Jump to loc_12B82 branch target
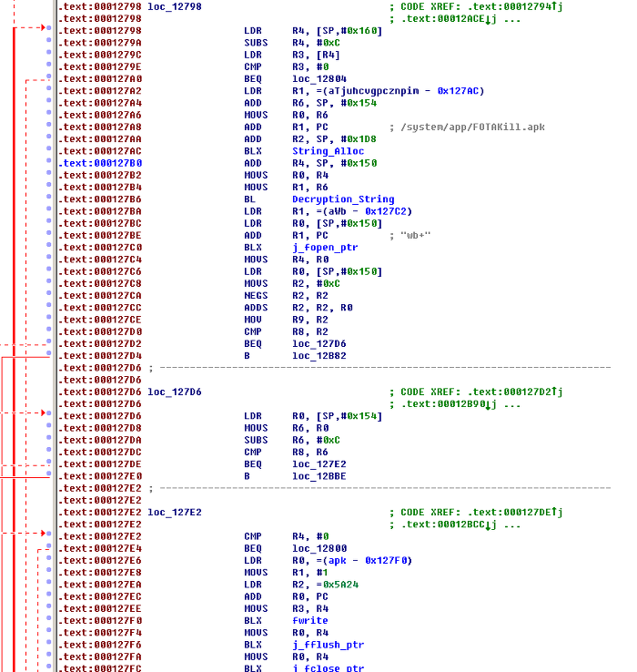This screenshot has width=637, height=672. click(x=318, y=356)
